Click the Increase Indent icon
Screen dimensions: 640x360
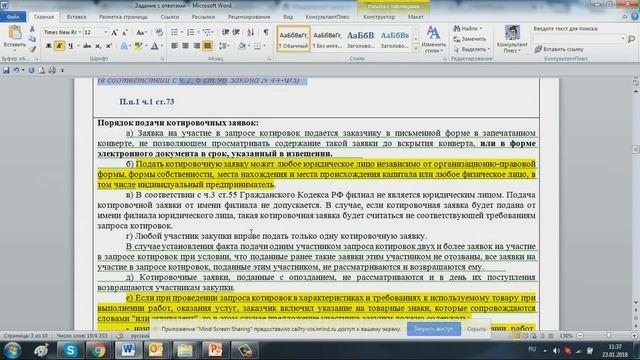click(236, 32)
